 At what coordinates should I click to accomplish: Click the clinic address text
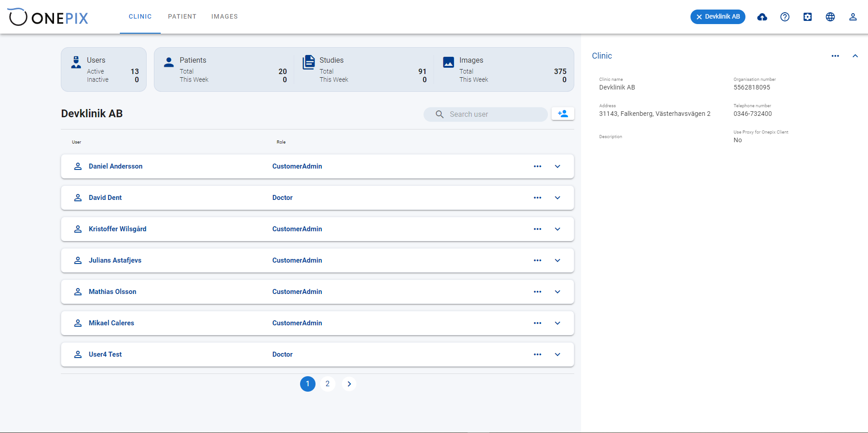(655, 114)
